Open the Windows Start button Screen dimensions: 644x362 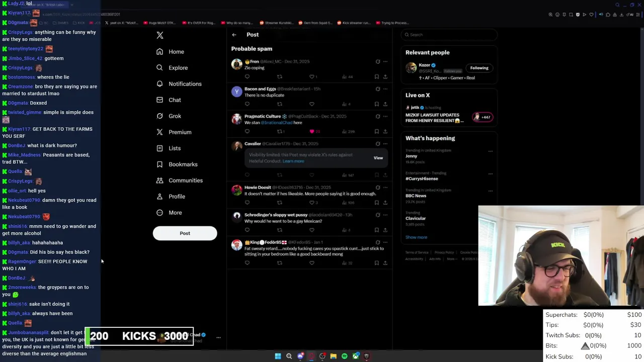(278, 356)
